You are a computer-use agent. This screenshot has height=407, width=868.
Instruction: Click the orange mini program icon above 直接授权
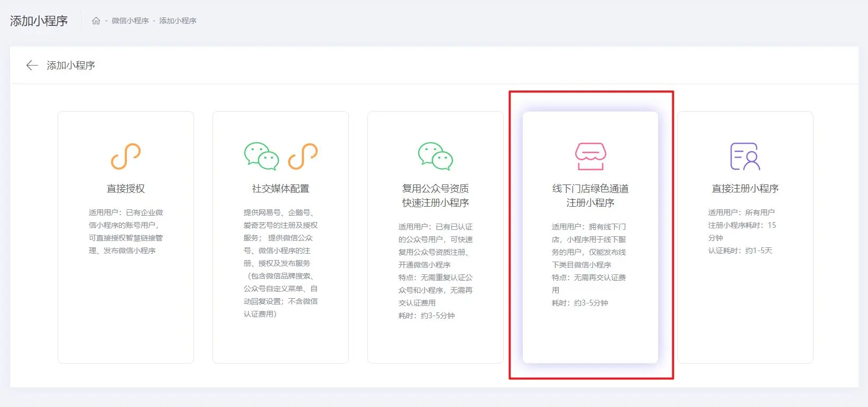[125, 156]
